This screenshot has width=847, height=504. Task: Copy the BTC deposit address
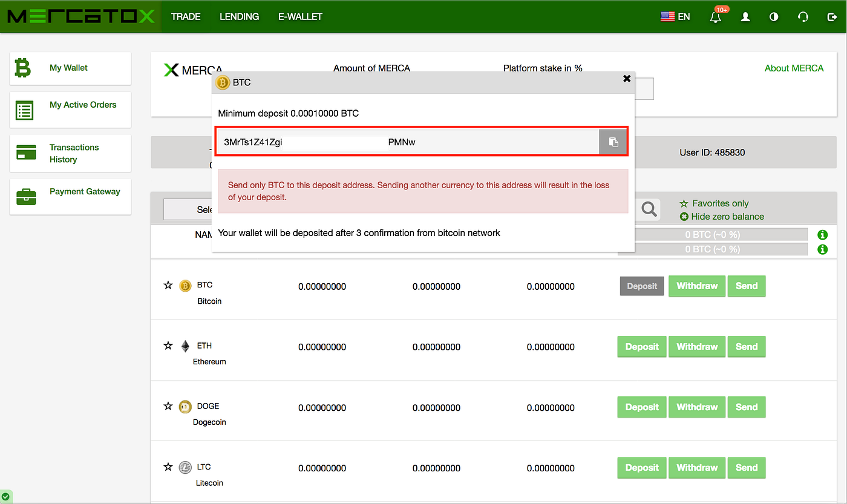point(613,142)
